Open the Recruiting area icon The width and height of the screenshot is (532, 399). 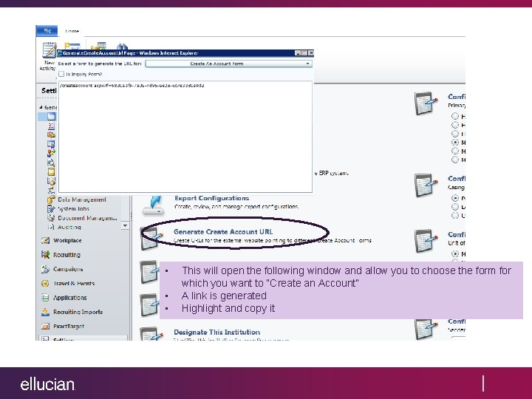pyautogui.click(x=46, y=254)
